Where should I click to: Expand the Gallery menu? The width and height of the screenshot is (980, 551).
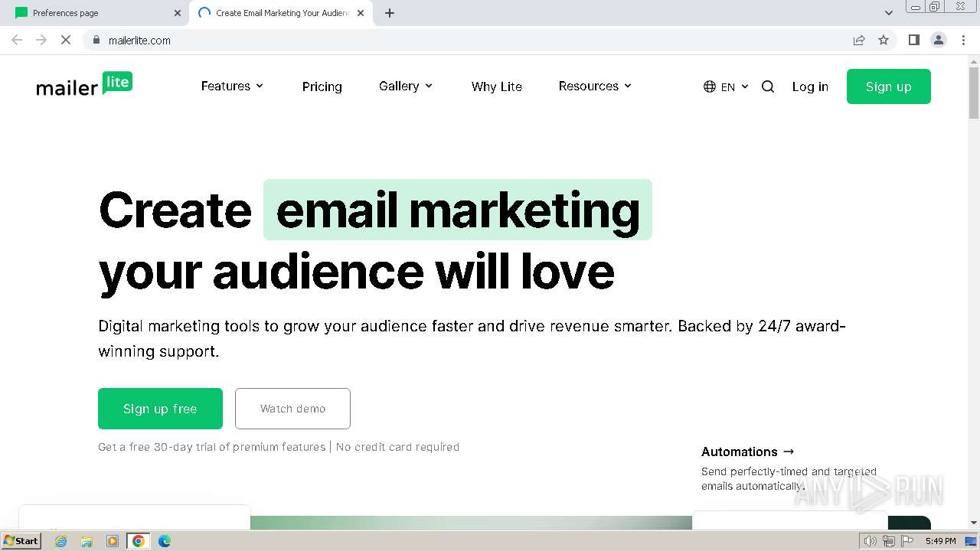(x=406, y=86)
